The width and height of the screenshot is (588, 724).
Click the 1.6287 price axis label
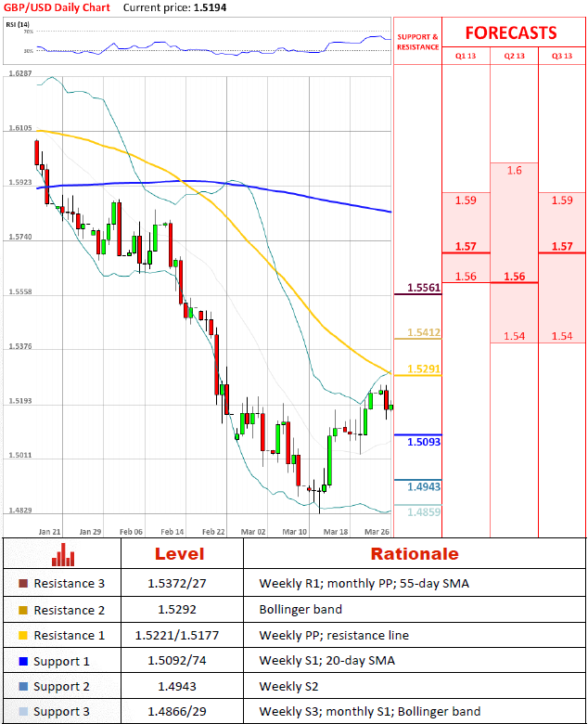pyautogui.click(x=20, y=73)
